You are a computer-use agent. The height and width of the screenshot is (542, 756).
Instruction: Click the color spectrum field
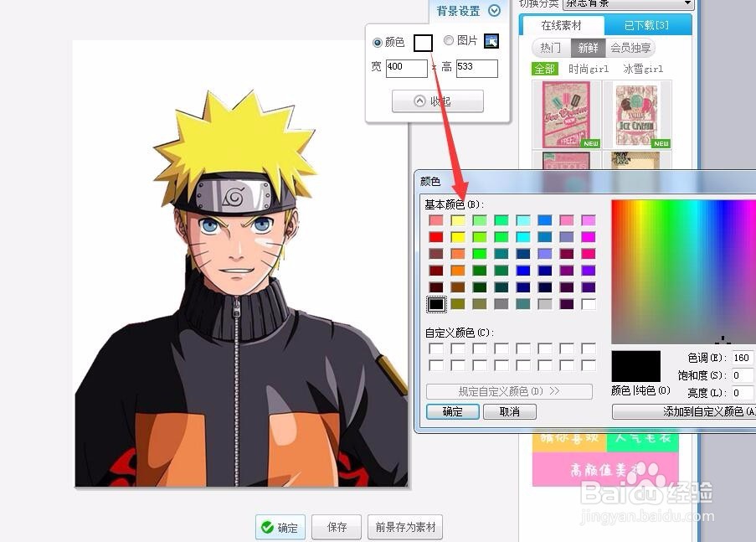click(684, 271)
